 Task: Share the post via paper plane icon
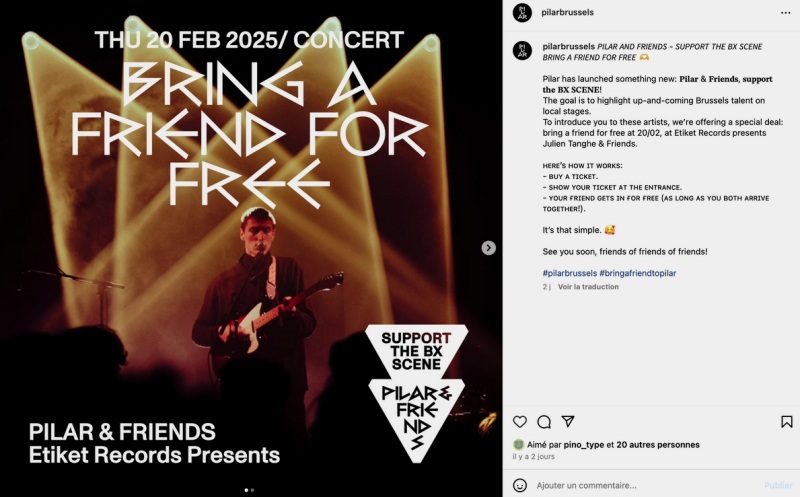pos(568,422)
